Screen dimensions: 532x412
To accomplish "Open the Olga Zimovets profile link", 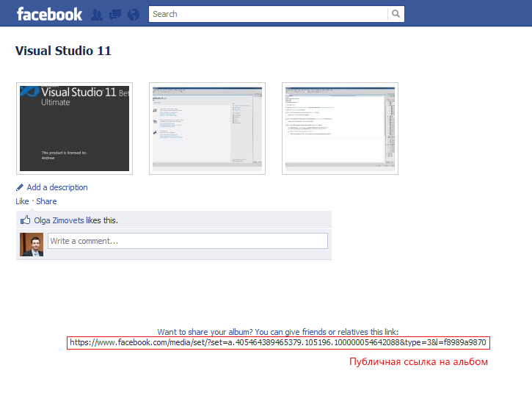I will [x=59, y=220].
